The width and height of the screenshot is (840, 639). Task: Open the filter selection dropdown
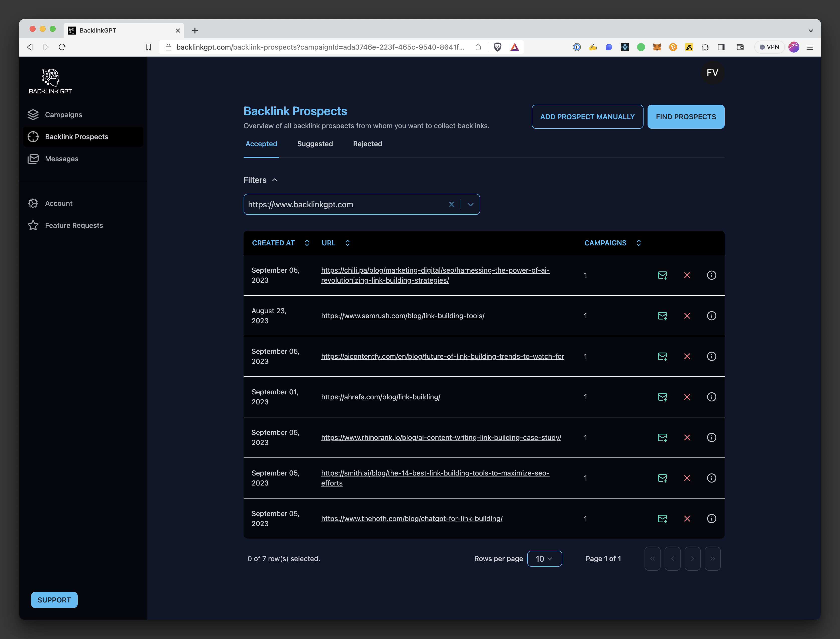coord(470,204)
